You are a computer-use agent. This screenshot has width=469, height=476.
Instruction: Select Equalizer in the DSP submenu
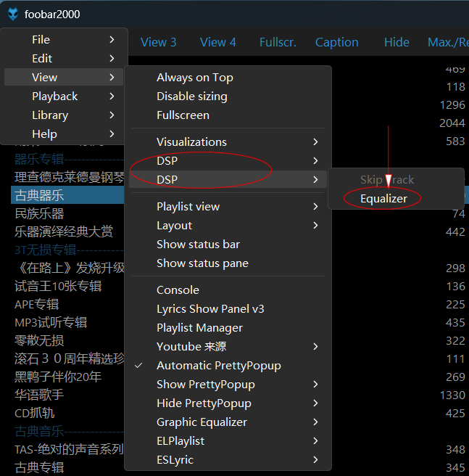click(x=383, y=198)
